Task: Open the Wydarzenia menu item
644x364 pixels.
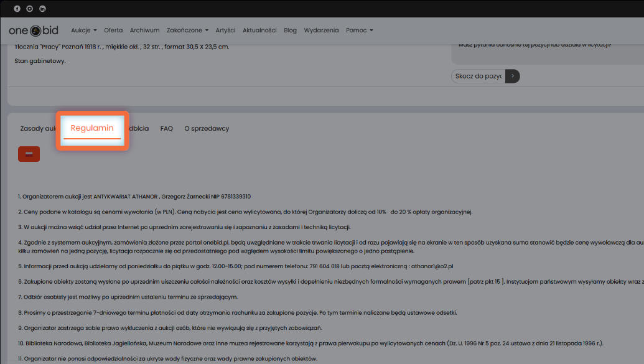Action: (x=321, y=30)
